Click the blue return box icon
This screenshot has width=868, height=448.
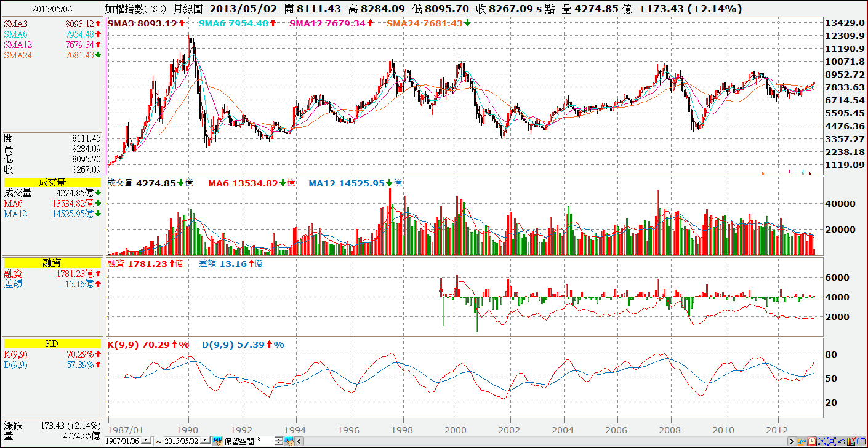click(861, 441)
